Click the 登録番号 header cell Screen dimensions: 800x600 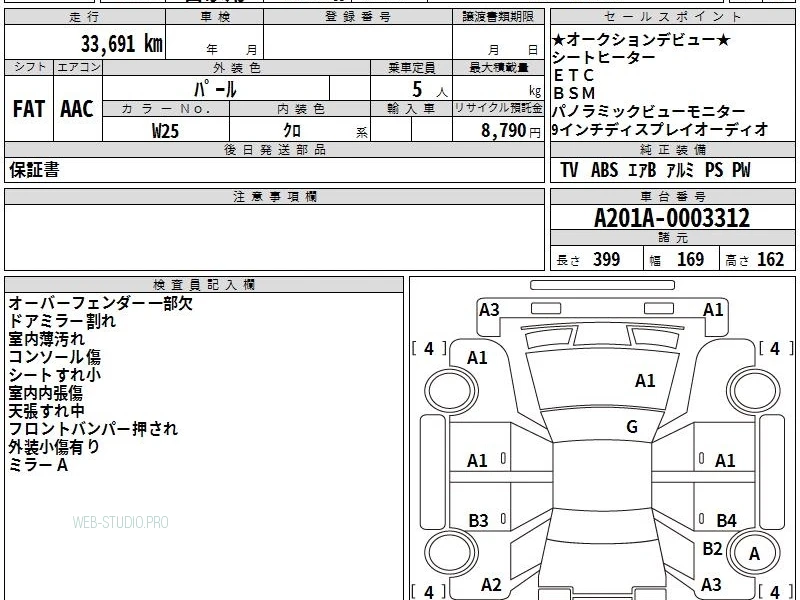tap(358, 17)
